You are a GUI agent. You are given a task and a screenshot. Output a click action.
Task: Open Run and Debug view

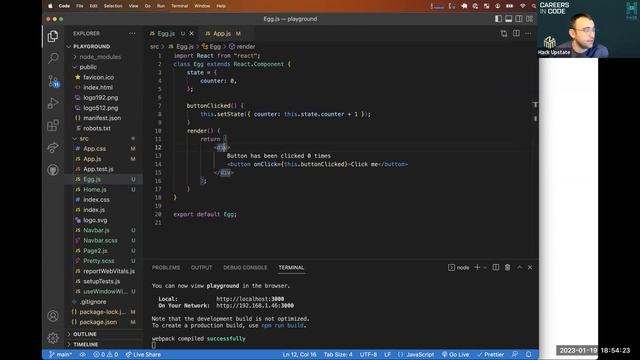coord(53,103)
